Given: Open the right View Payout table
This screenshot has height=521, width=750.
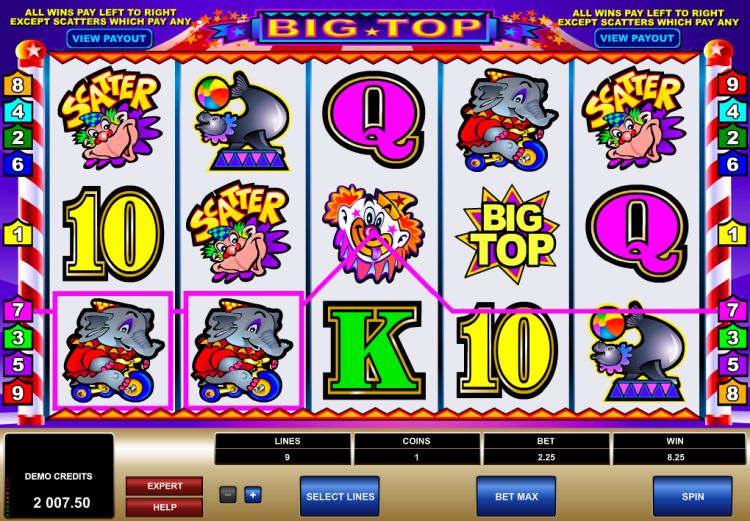Looking at the screenshot, I should (x=637, y=38).
